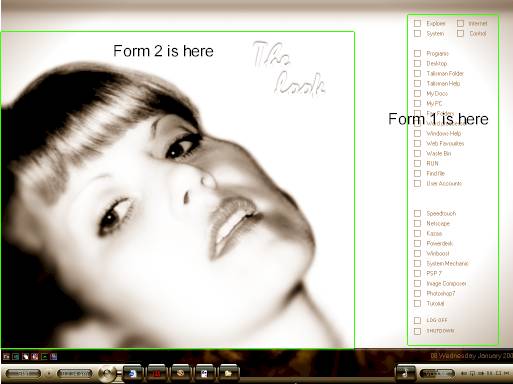This screenshot has height=384, width=513.
Task: Click the first small tray icon at bottom-left
Action: click(6, 357)
